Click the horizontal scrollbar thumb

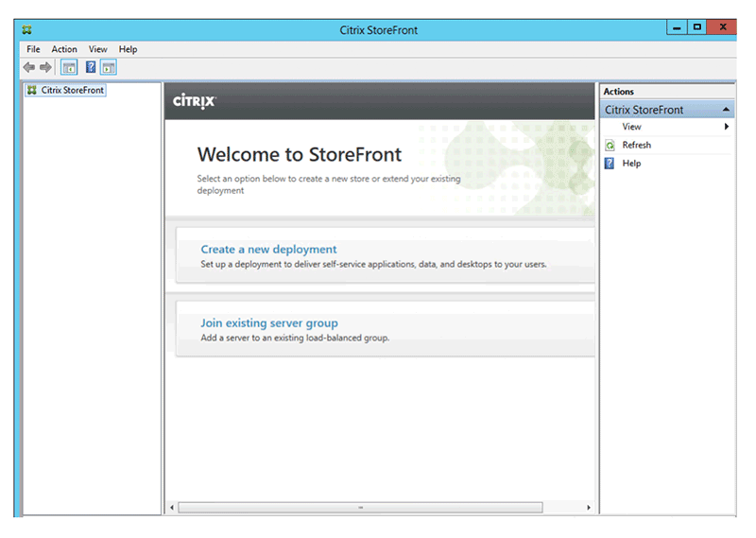(x=360, y=508)
